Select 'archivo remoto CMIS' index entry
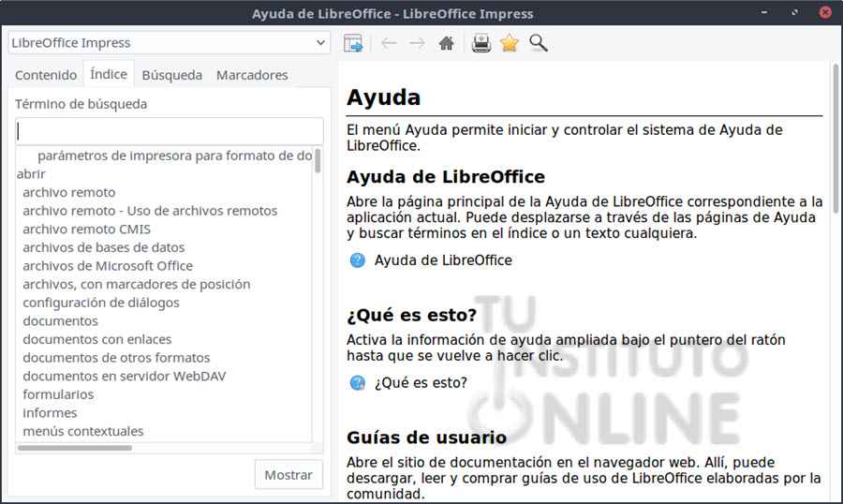 coord(86,230)
